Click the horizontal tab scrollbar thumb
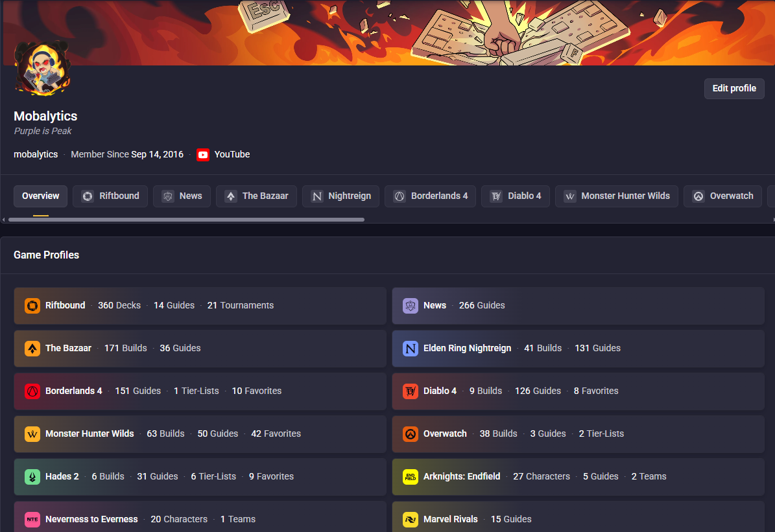Screen dimensions: 775x532 pyautogui.click(x=186, y=220)
